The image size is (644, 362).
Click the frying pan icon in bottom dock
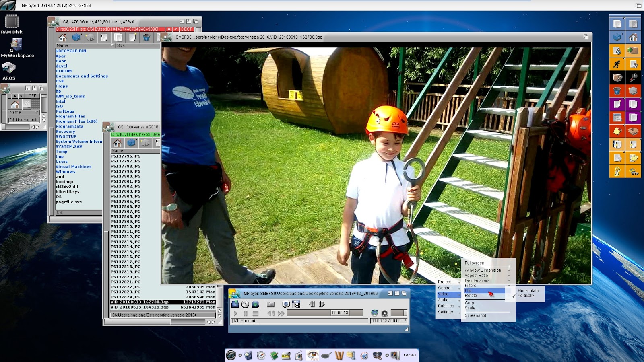click(x=326, y=355)
